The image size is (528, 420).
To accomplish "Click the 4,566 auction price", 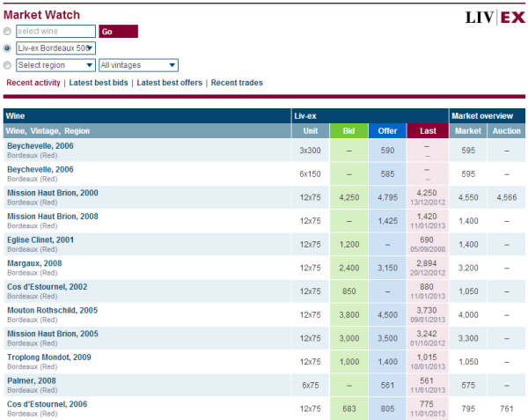I will (507, 198).
